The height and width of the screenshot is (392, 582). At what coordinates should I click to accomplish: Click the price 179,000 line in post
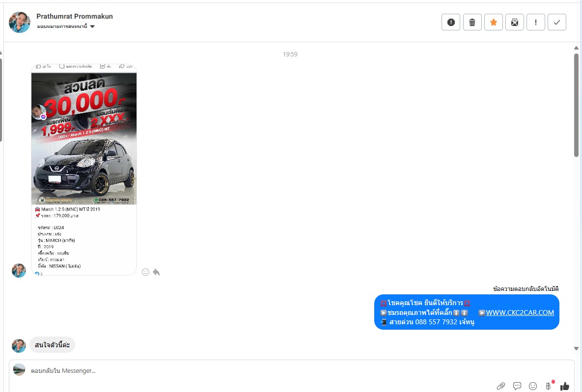click(57, 215)
